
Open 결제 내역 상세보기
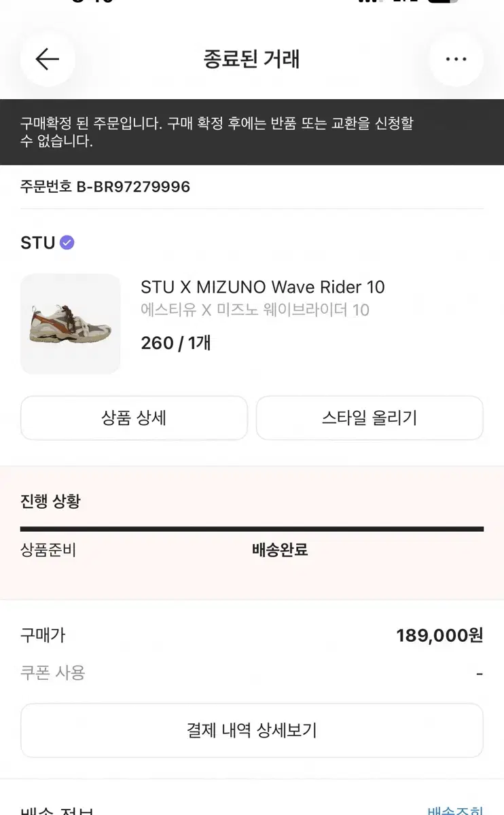pos(251,730)
